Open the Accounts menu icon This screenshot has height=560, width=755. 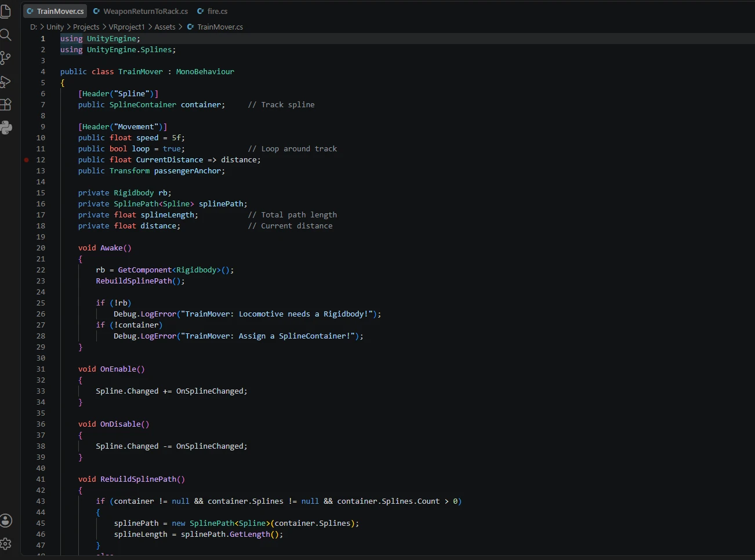point(6,521)
